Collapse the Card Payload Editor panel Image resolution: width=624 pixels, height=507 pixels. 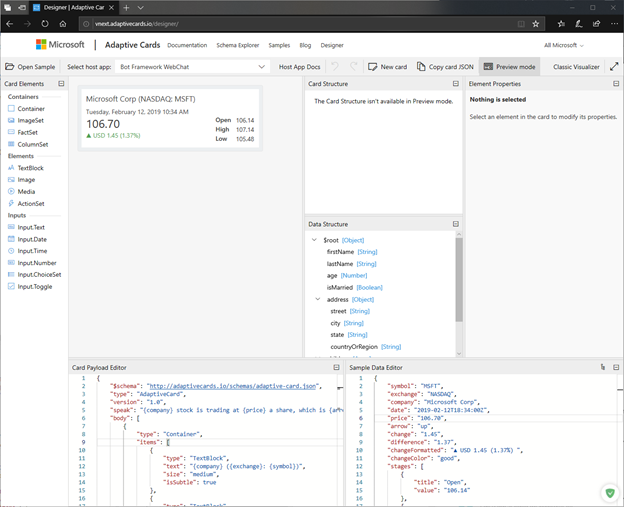337,367
